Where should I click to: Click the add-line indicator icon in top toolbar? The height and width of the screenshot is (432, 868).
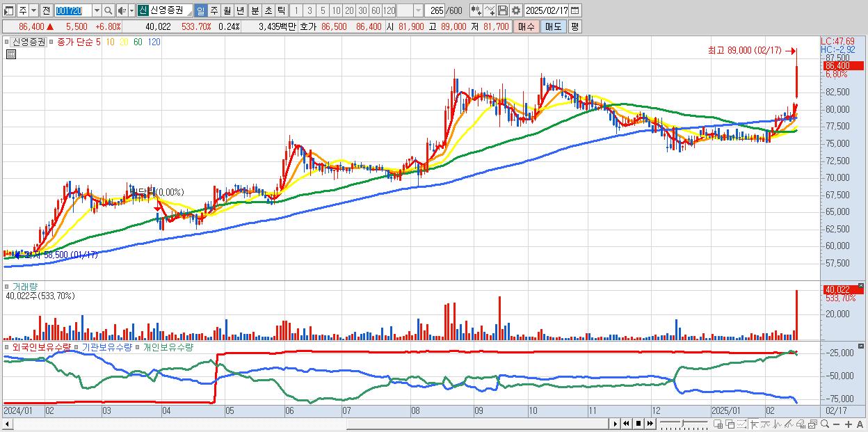click(x=490, y=10)
